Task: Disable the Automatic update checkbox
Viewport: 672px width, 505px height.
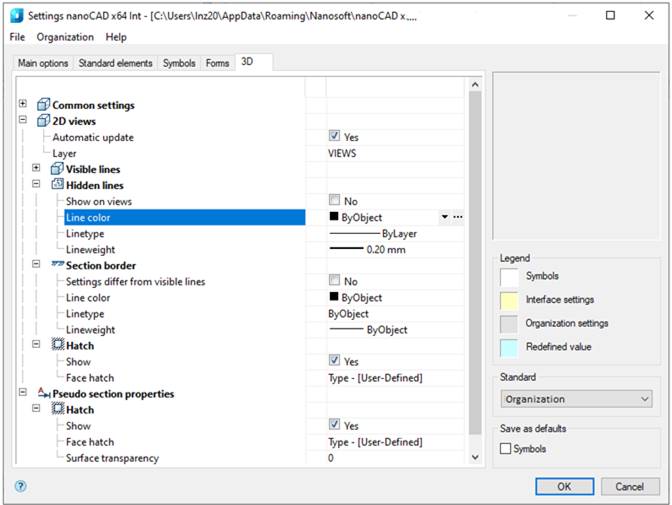Action: [x=335, y=137]
